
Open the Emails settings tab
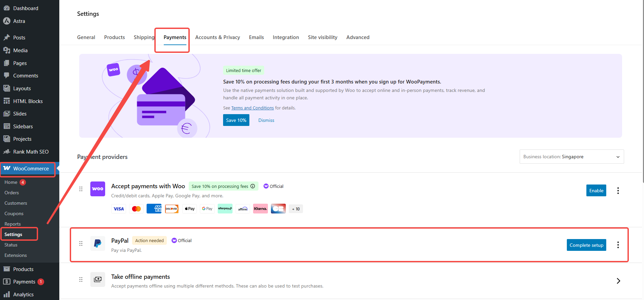(x=256, y=37)
